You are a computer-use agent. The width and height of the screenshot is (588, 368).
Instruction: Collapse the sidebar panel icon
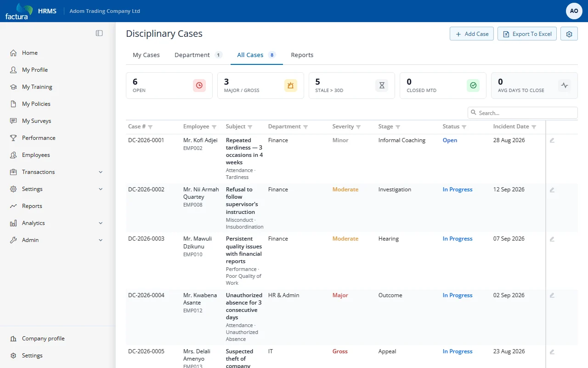click(99, 33)
